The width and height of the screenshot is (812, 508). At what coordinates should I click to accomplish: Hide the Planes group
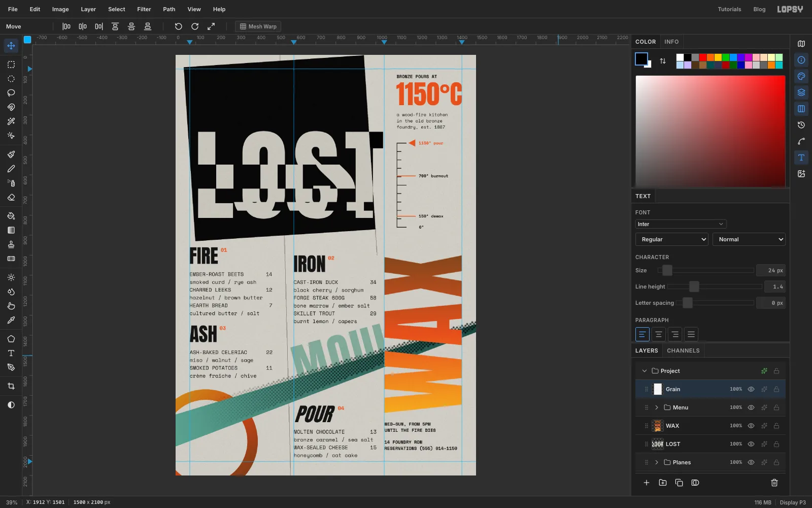(x=751, y=462)
